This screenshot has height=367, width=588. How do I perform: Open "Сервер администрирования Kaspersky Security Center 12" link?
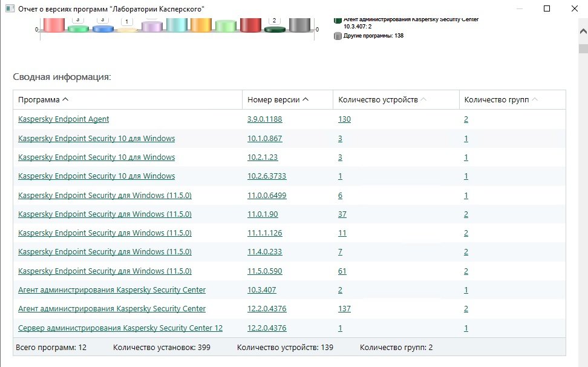coord(120,328)
